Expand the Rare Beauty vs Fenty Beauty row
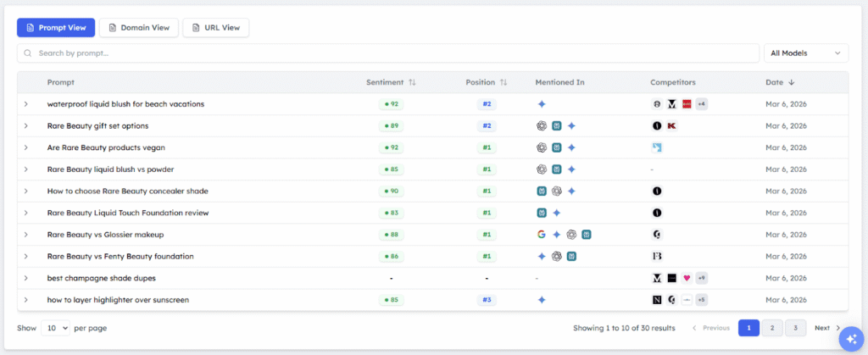This screenshot has width=868, height=355. (25, 257)
